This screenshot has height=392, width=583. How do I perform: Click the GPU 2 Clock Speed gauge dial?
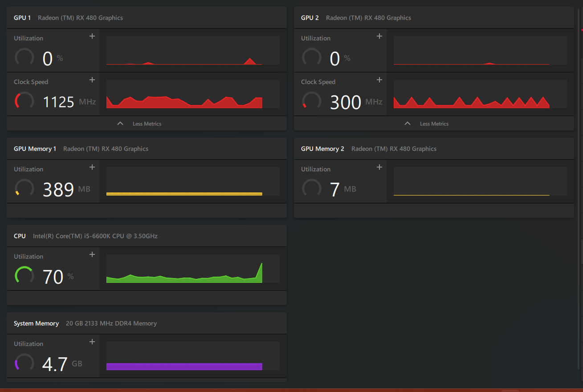coord(312,101)
